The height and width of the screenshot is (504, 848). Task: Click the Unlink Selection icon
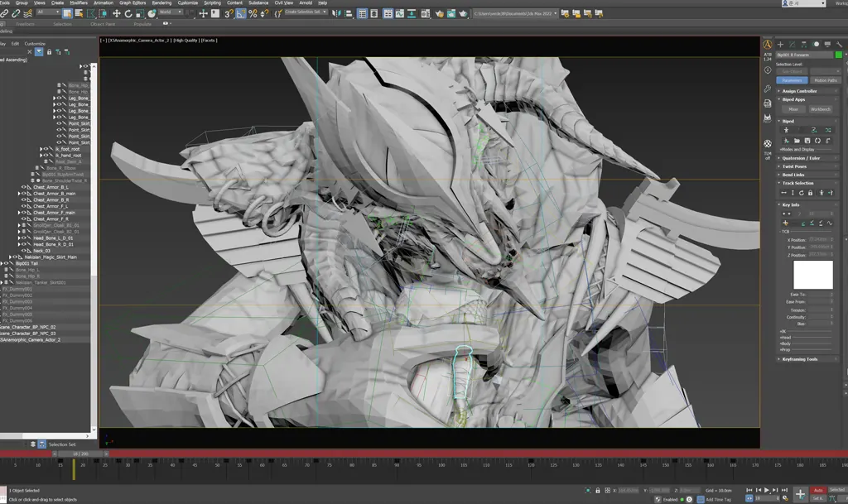17,13
